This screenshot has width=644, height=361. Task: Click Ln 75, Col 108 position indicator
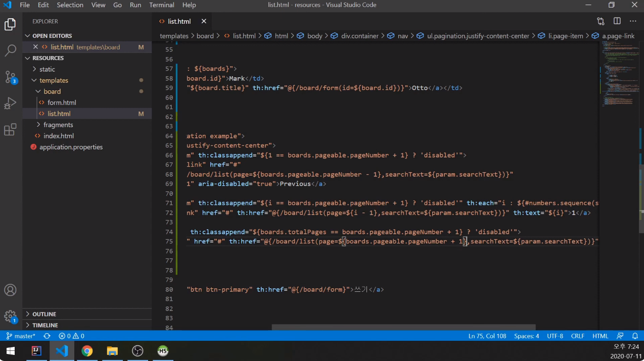click(487, 336)
